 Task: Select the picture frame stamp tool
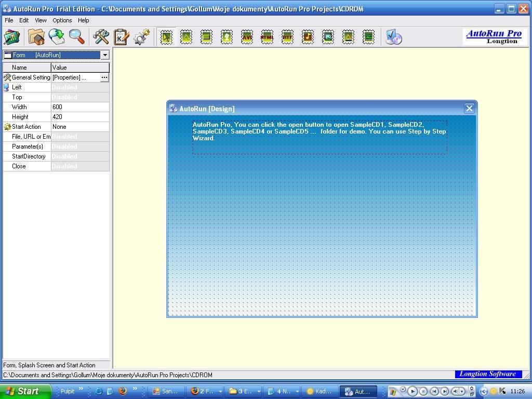(x=328, y=37)
